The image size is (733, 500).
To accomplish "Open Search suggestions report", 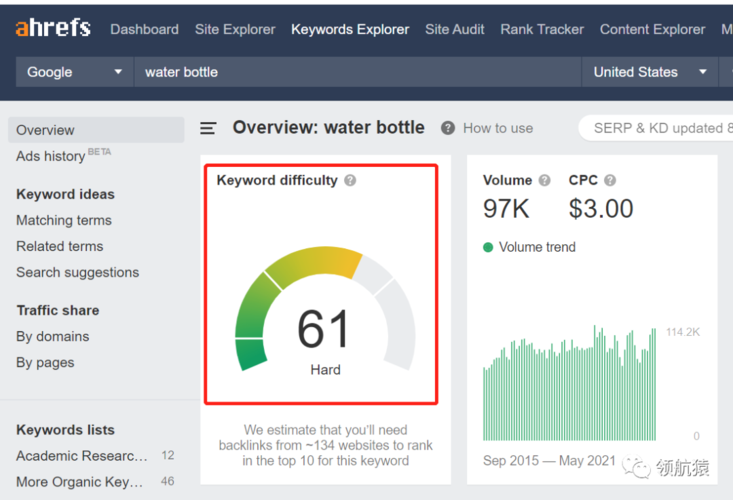I will point(78,272).
